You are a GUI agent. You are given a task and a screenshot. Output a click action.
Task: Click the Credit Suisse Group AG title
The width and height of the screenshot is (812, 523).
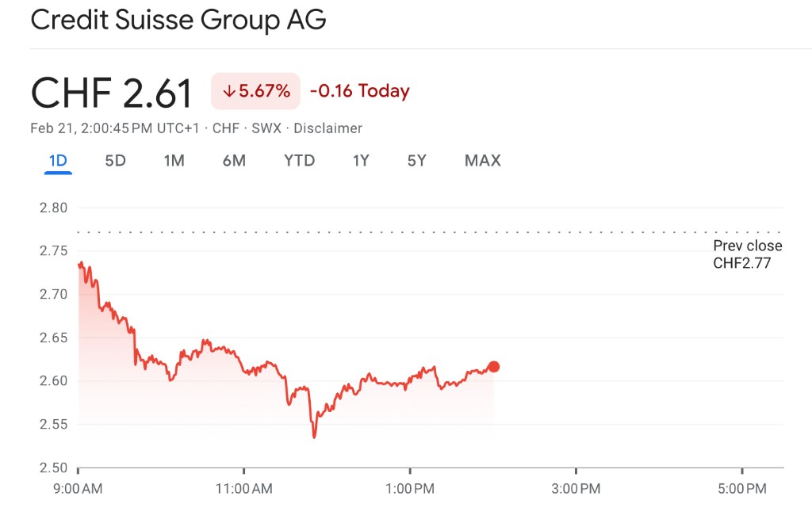coord(178,20)
